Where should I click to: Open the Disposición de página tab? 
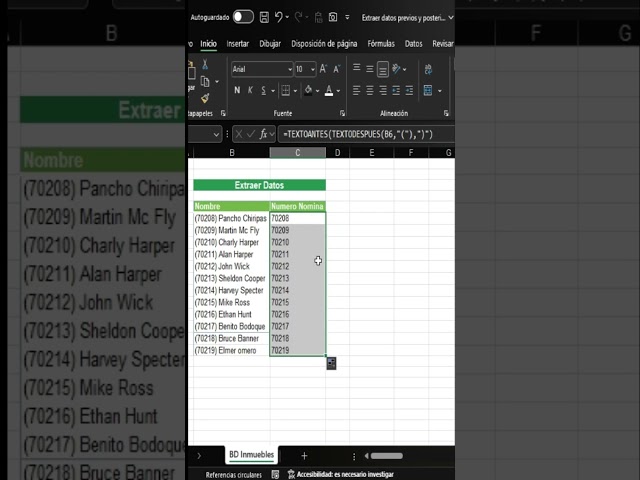(324, 44)
